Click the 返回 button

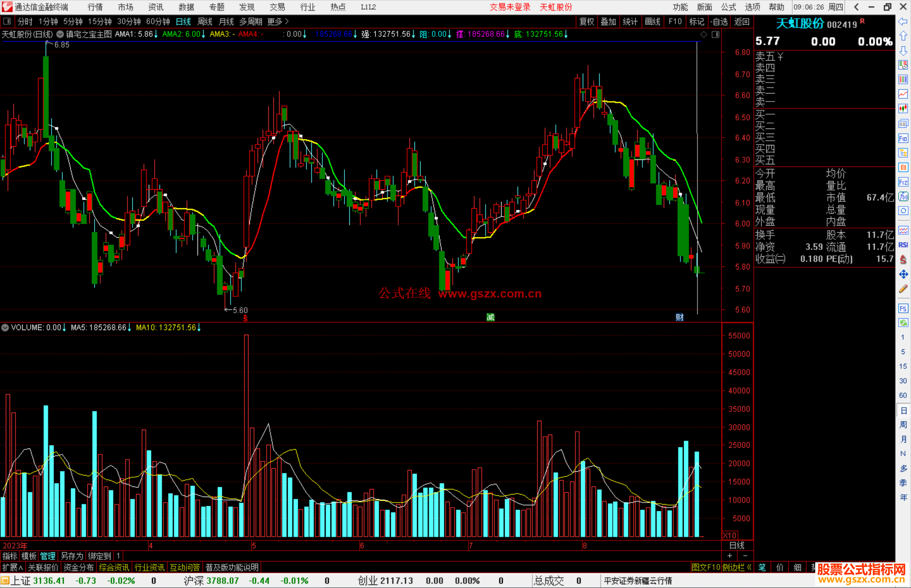pyautogui.click(x=741, y=21)
